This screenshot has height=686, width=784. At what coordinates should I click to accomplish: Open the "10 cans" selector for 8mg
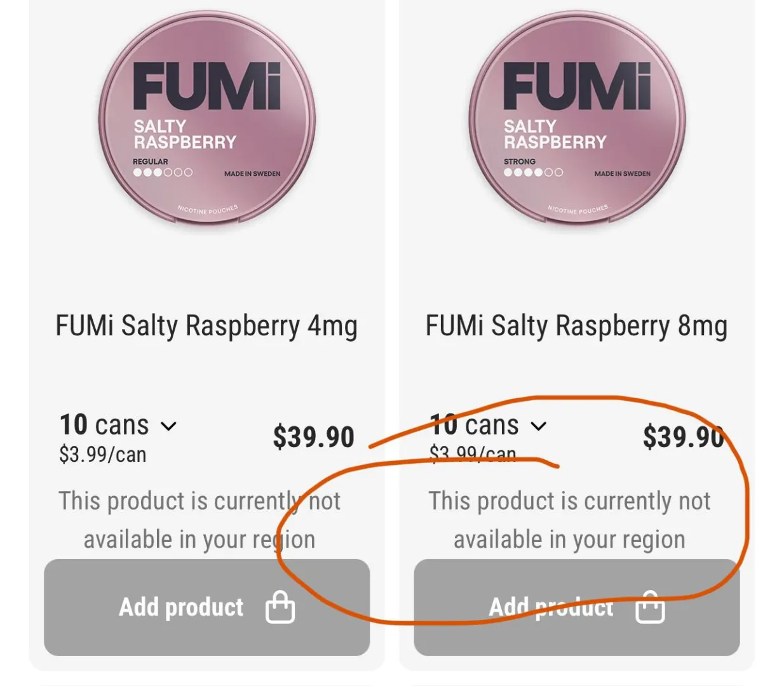pyautogui.click(x=475, y=425)
